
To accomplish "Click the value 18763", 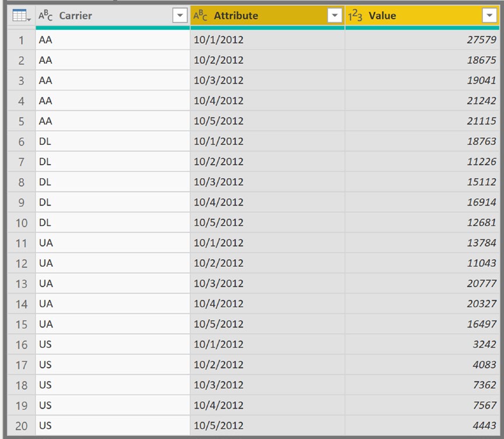I will [422, 141].
